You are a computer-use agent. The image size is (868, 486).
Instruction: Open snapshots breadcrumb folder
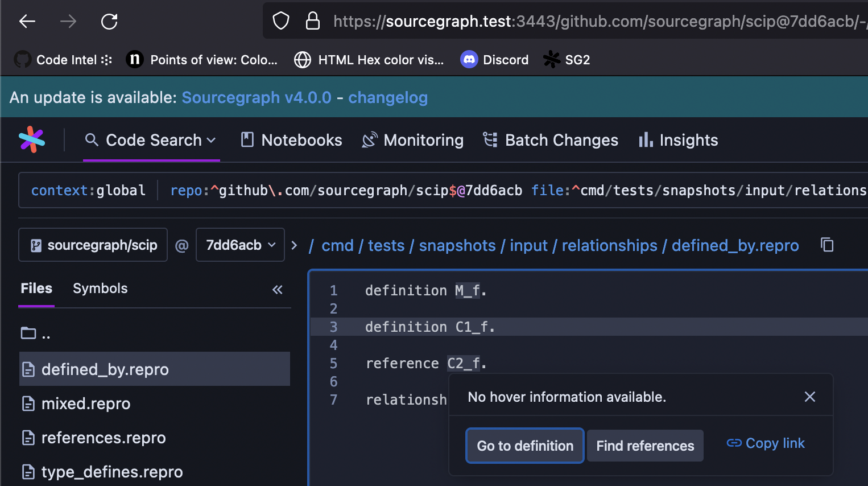point(457,245)
